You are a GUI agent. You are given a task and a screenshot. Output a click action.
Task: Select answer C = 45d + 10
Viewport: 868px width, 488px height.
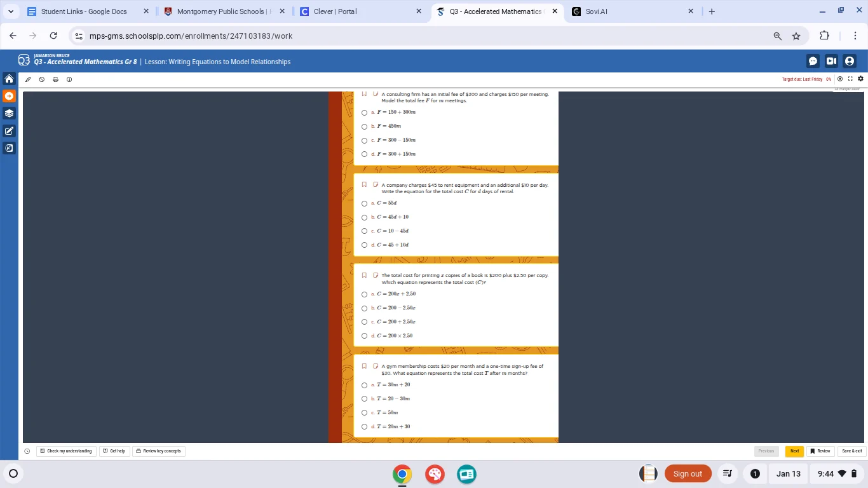(x=364, y=217)
